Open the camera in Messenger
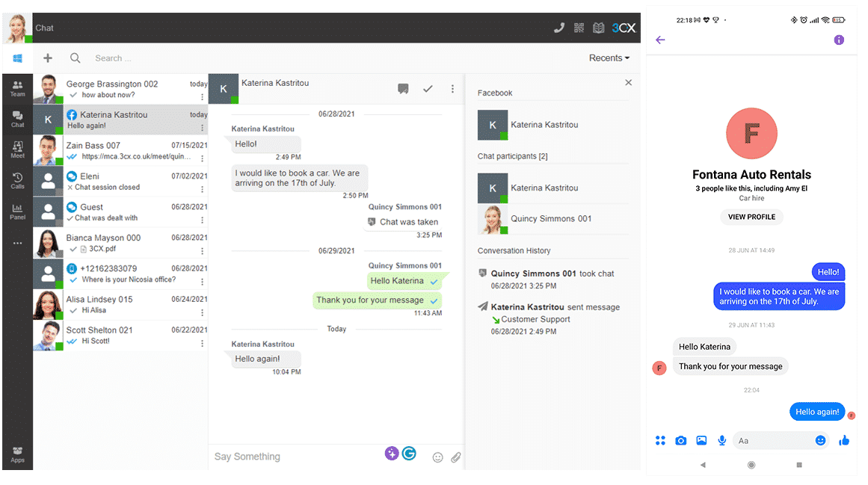Screen dimensions: 868x485 click(x=681, y=440)
